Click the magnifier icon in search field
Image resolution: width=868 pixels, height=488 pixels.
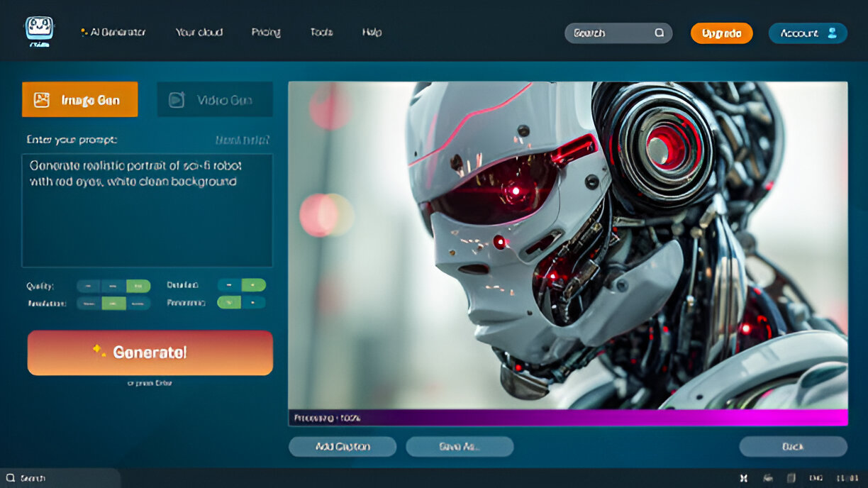[x=660, y=33]
